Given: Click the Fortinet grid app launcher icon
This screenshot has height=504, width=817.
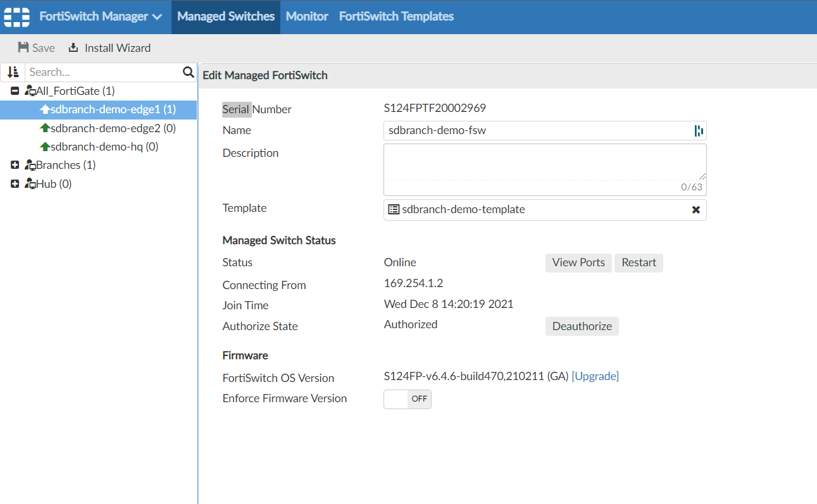Looking at the screenshot, I should (x=16, y=16).
